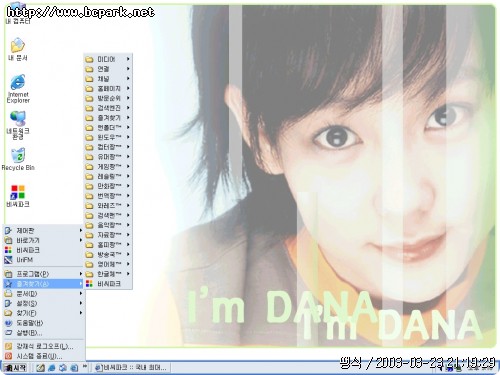Expand the 설정(S) submenu arrow
Screen dimensions: 500x375
click(x=81, y=303)
